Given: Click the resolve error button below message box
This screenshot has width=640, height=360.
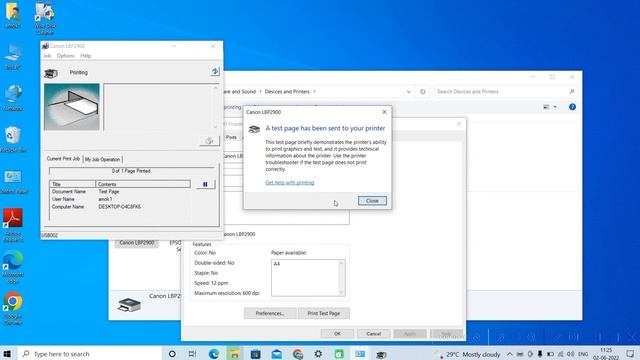Looking at the screenshot, I should [209, 141].
